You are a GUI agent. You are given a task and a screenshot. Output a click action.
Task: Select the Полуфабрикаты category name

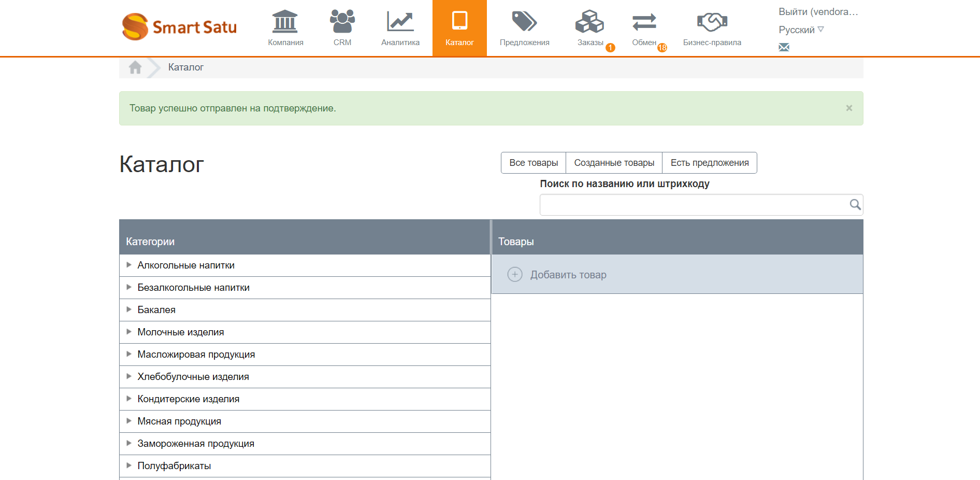pyautogui.click(x=174, y=466)
